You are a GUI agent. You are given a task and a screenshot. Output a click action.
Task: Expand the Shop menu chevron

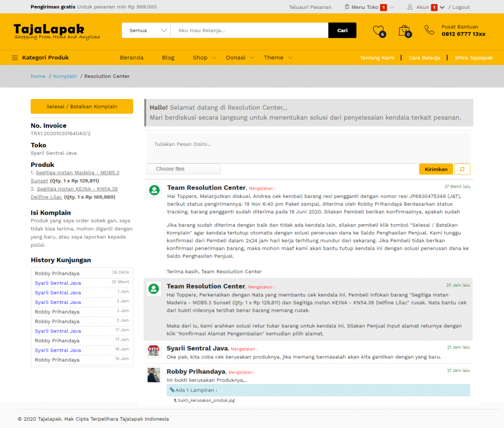215,58
